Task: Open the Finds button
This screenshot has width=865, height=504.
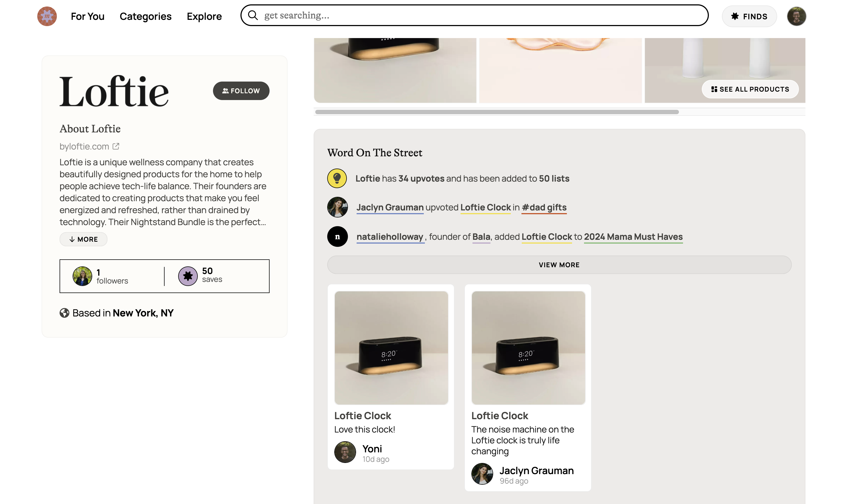Action: [749, 16]
